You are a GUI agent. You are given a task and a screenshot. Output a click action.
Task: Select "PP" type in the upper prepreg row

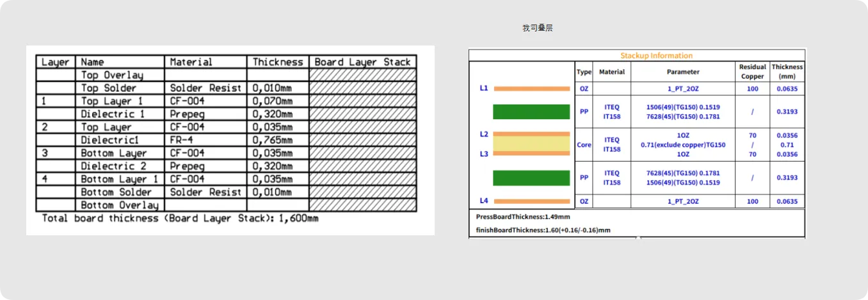click(x=584, y=111)
